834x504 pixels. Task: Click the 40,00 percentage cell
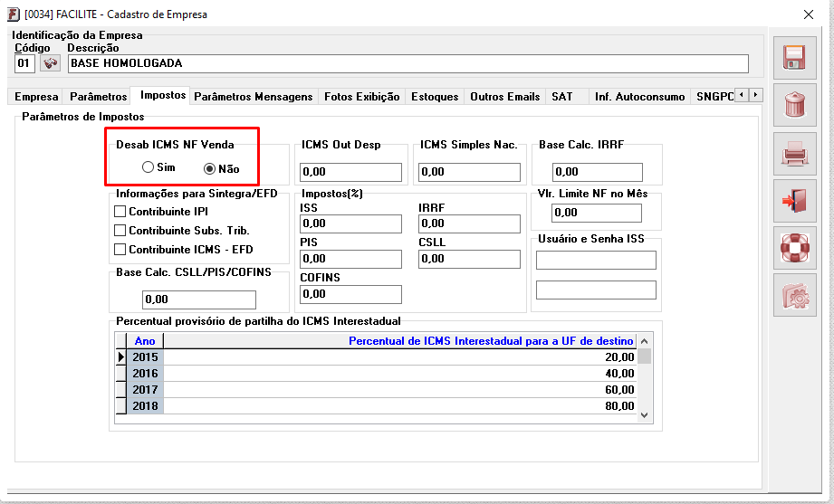pyautogui.click(x=400, y=373)
